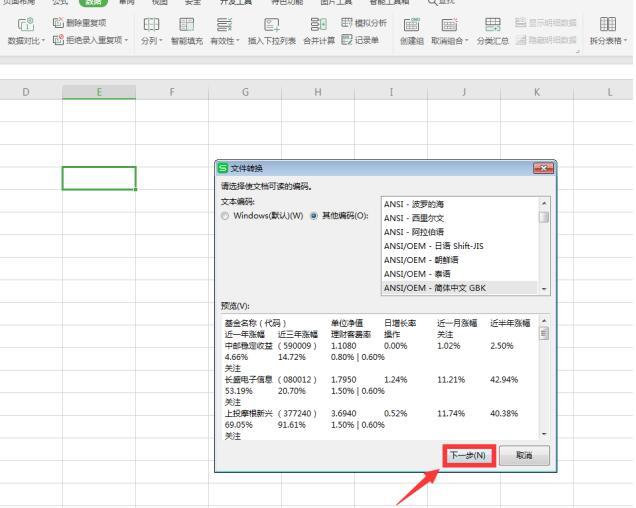Expand the 取消组合 dropdown arrow
636x508 pixels.
[x=467, y=41]
